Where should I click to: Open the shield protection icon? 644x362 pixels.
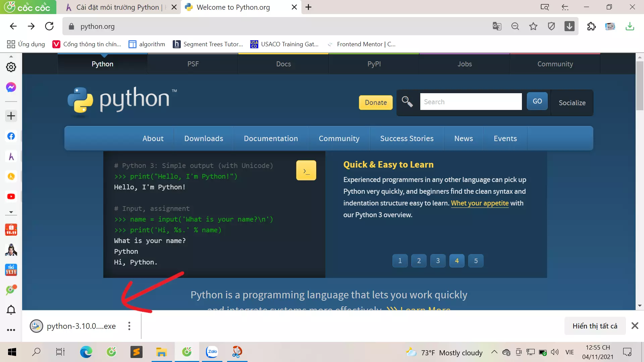[551, 26]
